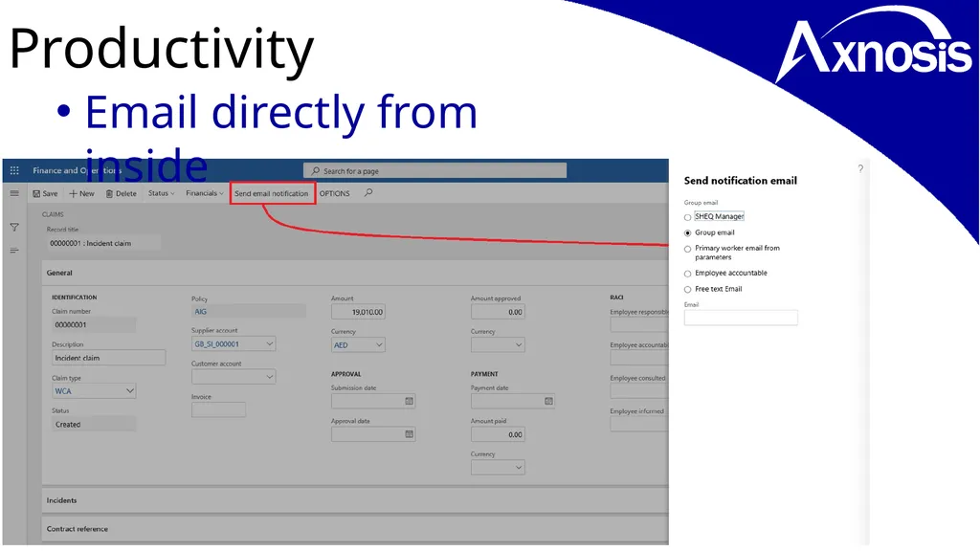
Task: Expand the Incidents section
Action: [355, 500]
